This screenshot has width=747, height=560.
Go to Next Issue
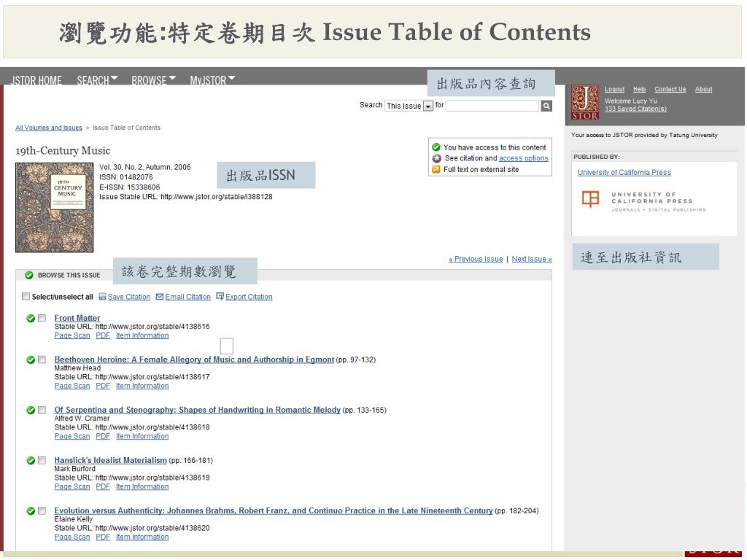point(532,259)
